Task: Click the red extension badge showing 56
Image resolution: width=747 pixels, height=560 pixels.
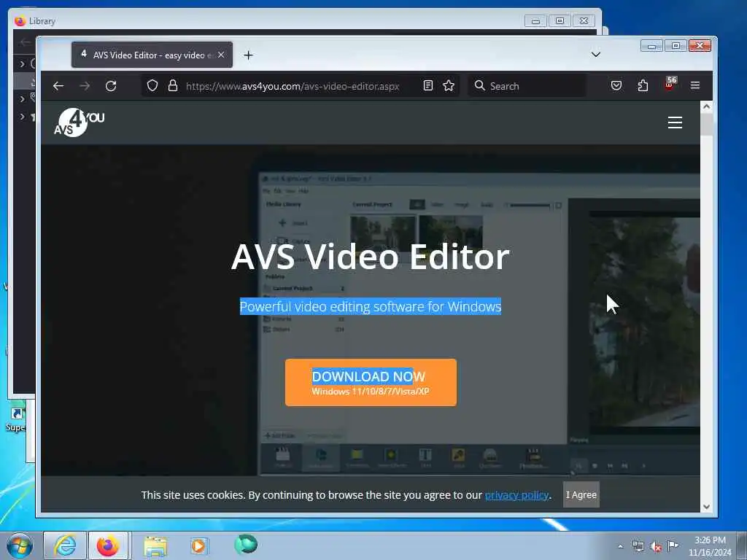Action: coord(670,85)
